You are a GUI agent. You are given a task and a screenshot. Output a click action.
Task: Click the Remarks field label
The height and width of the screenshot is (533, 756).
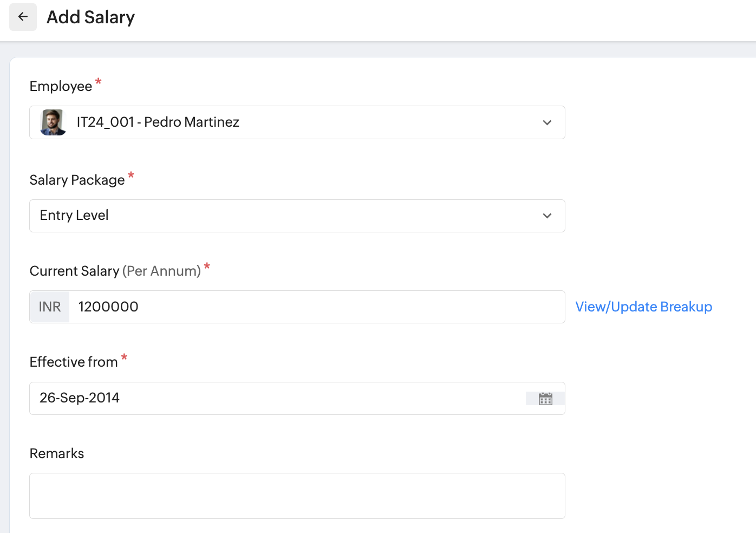click(x=57, y=454)
